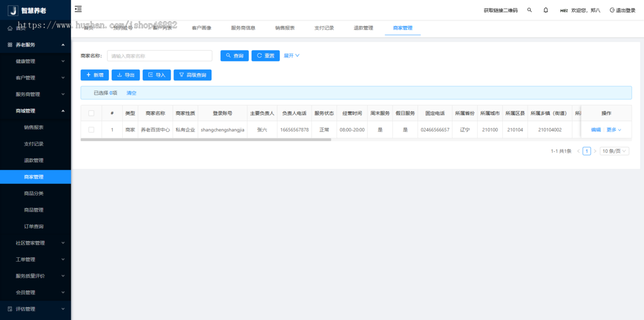The height and width of the screenshot is (320, 644).
Task: Click 清空 to clear selection
Action: pyautogui.click(x=131, y=93)
